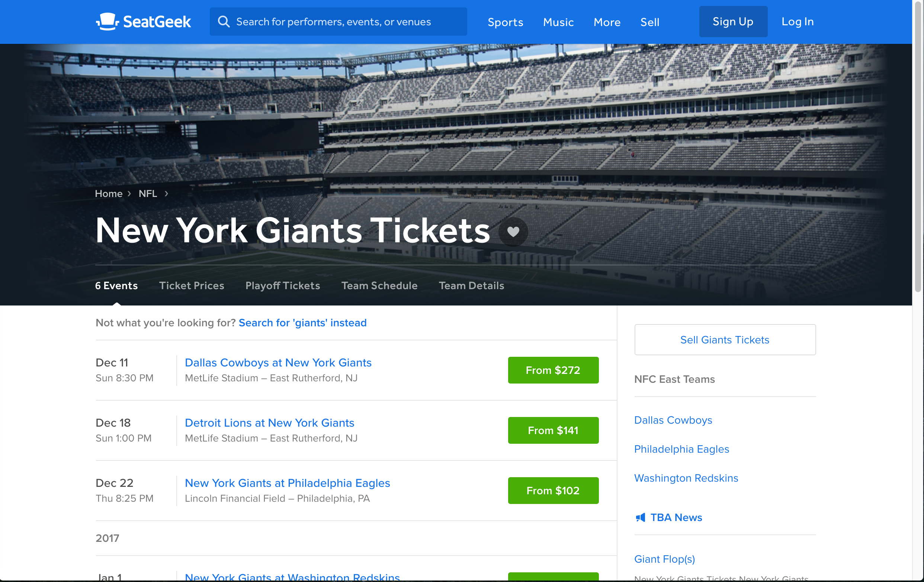Image resolution: width=924 pixels, height=582 pixels.
Task: Expand the More navigation menu
Action: tap(607, 22)
